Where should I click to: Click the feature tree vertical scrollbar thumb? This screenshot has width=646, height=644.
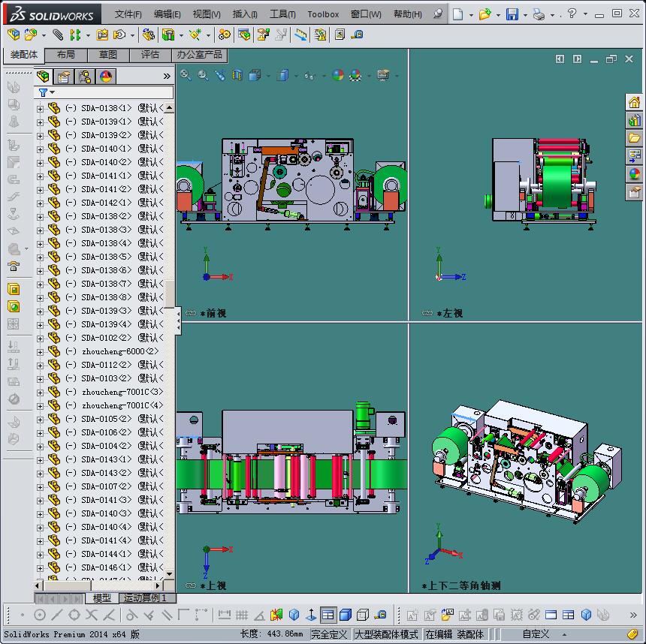(x=169, y=293)
